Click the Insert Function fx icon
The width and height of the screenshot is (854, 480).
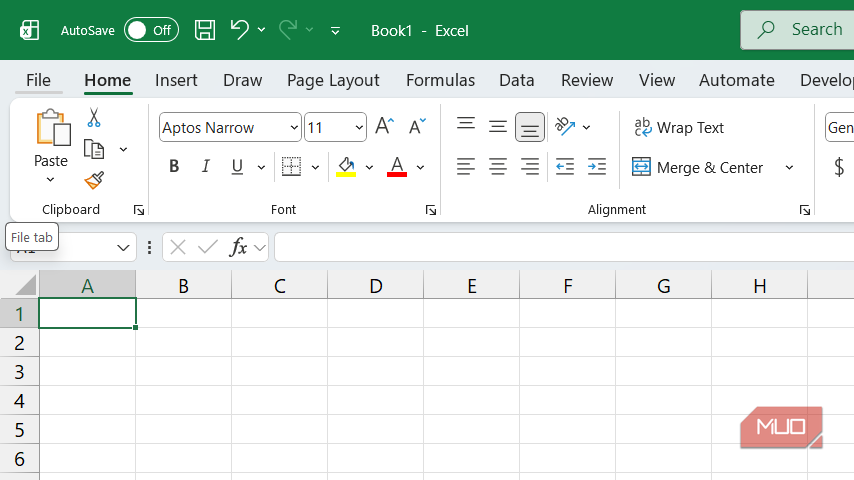(239, 247)
